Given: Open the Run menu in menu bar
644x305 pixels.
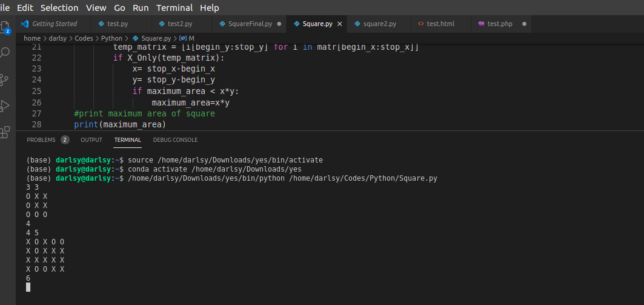Looking at the screenshot, I should (x=141, y=8).
